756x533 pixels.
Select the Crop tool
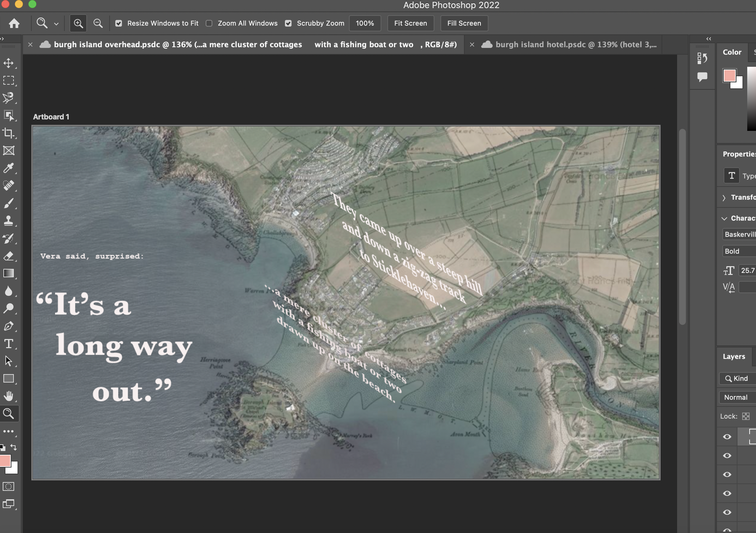coord(8,133)
